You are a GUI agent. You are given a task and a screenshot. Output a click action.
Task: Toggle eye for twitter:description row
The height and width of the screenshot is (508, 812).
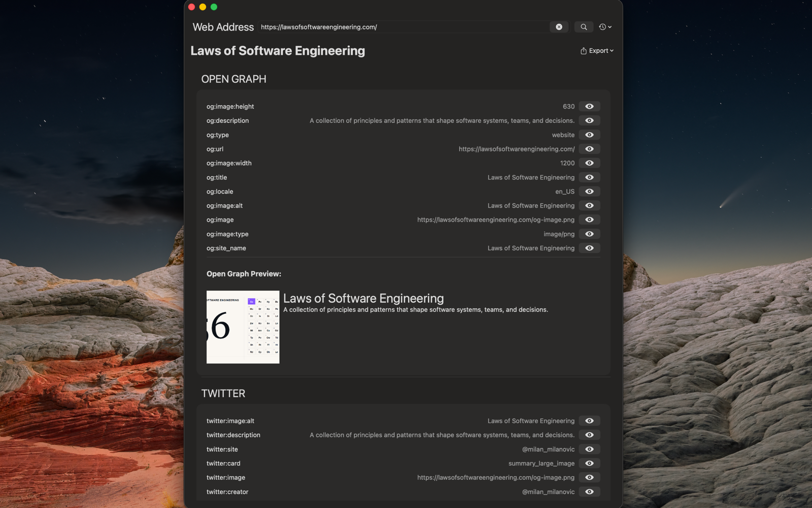click(x=589, y=435)
